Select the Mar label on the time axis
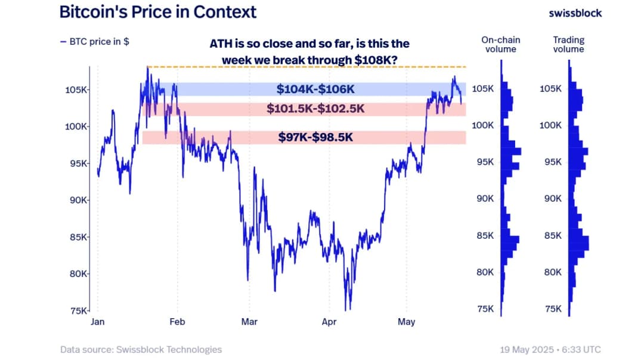The width and height of the screenshot is (644, 363). [249, 322]
